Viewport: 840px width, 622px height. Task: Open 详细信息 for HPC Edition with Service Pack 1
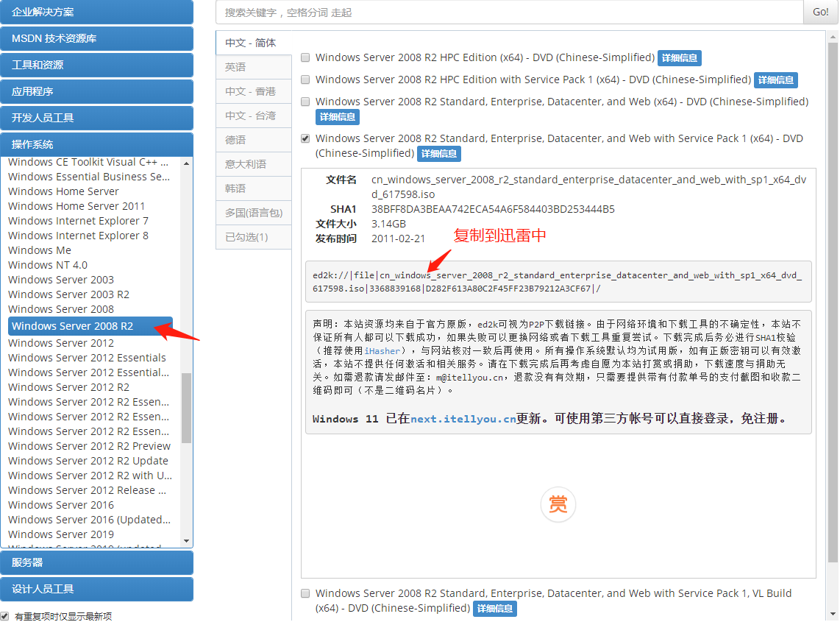pos(776,80)
